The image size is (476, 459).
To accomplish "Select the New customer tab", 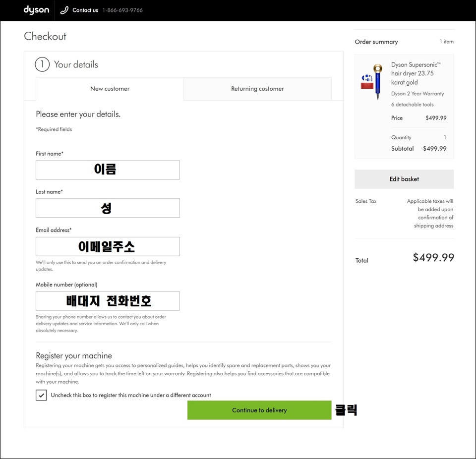I will click(110, 89).
